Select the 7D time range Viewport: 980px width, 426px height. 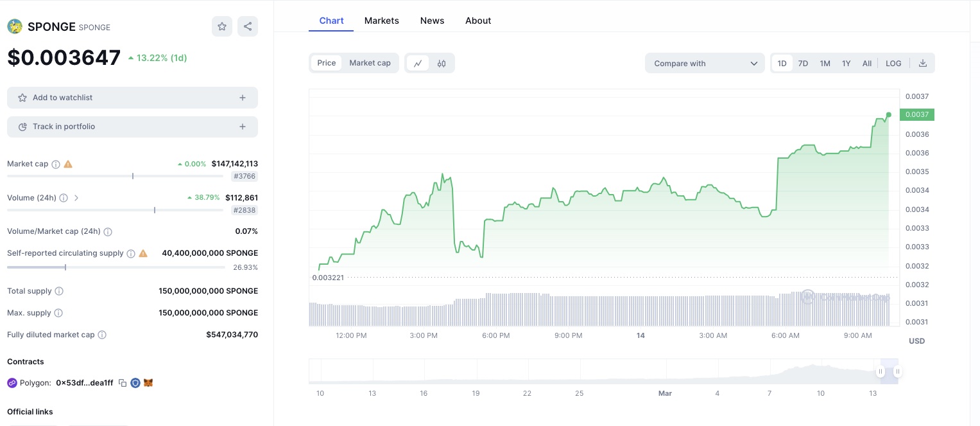(x=803, y=63)
